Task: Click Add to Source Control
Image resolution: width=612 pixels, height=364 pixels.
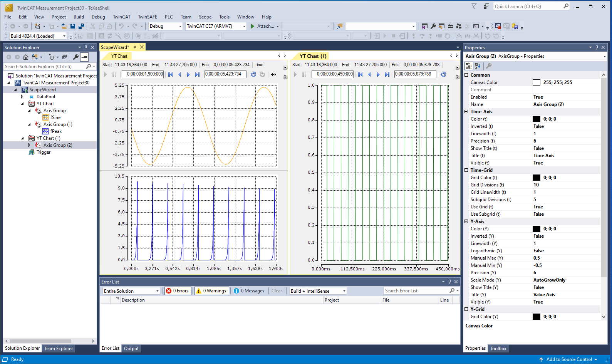Action: click(569, 359)
